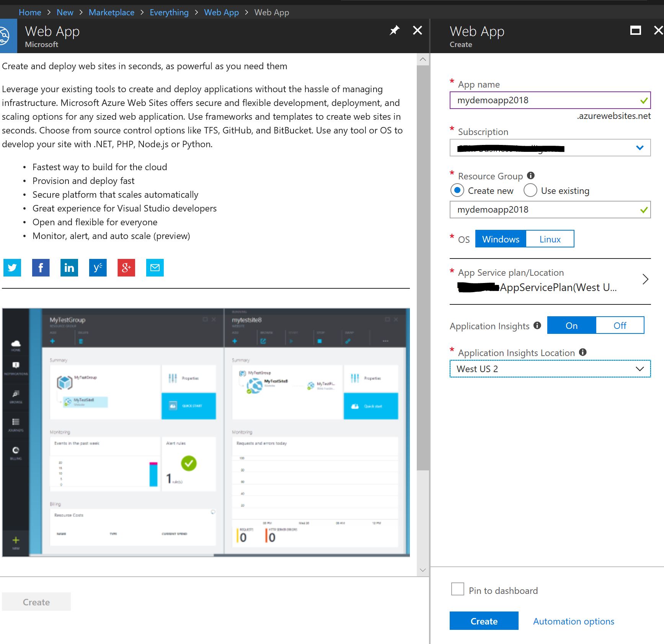Select Create new resource group option

click(457, 190)
